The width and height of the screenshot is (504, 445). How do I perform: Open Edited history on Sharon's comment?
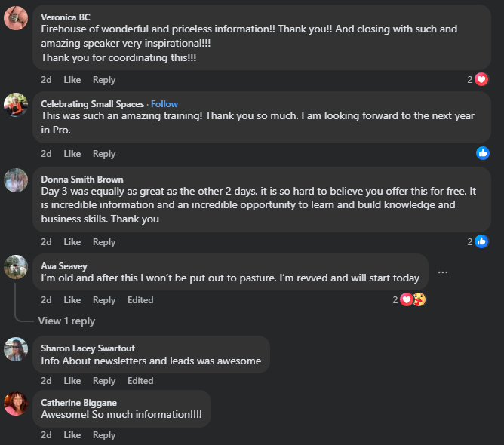click(140, 381)
